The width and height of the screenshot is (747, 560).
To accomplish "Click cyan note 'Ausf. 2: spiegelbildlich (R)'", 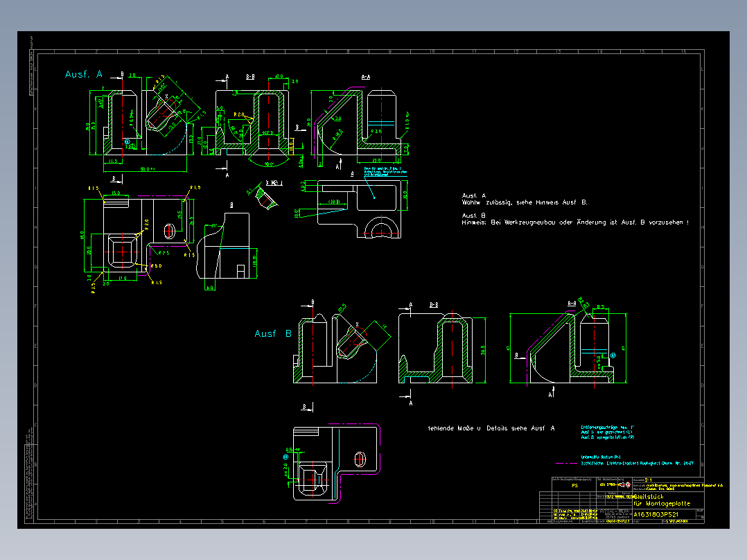I will 608,437.
